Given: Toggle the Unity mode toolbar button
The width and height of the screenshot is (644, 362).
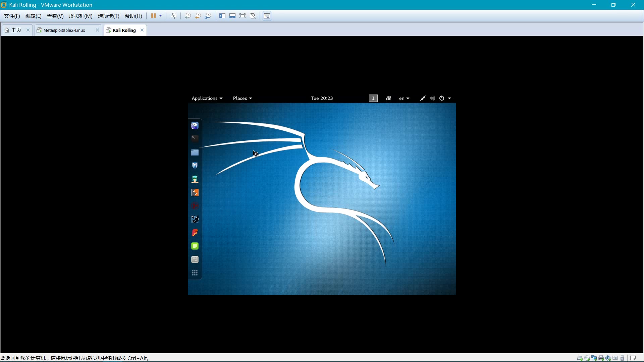Looking at the screenshot, I should point(253,16).
